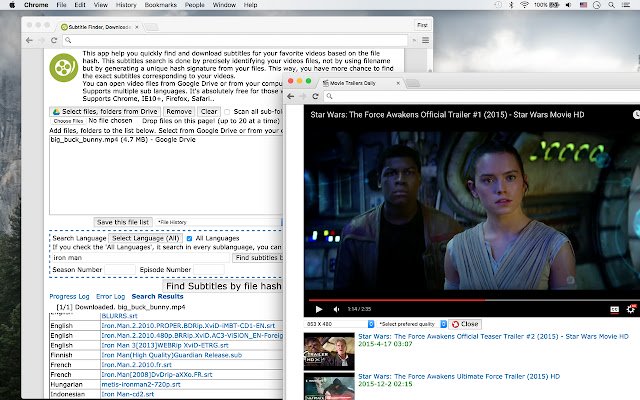
Task: Click the Subtitle Finder address bar
Action: point(235,40)
